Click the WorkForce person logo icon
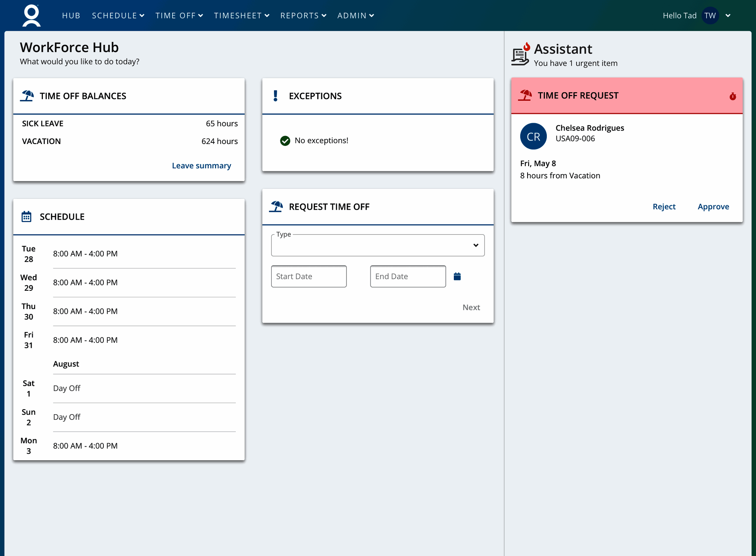Image resolution: width=756 pixels, height=556 pixels. (x=31, y=15)
